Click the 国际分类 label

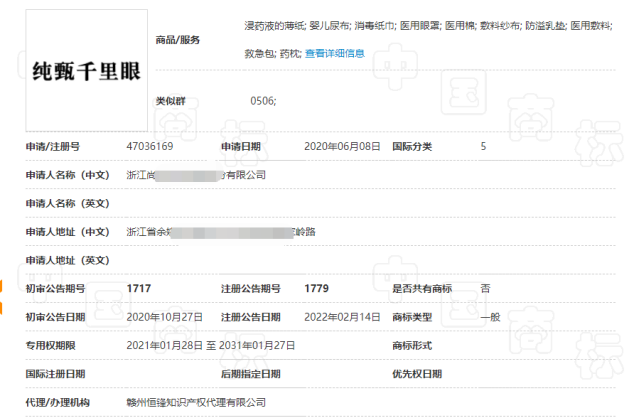pyautogui.click(x=412, y=147)
